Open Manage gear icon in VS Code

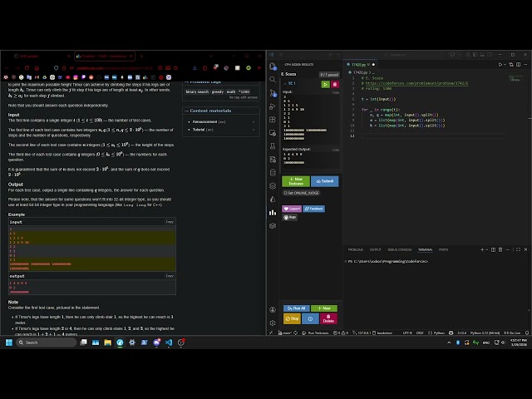(273, 323)
